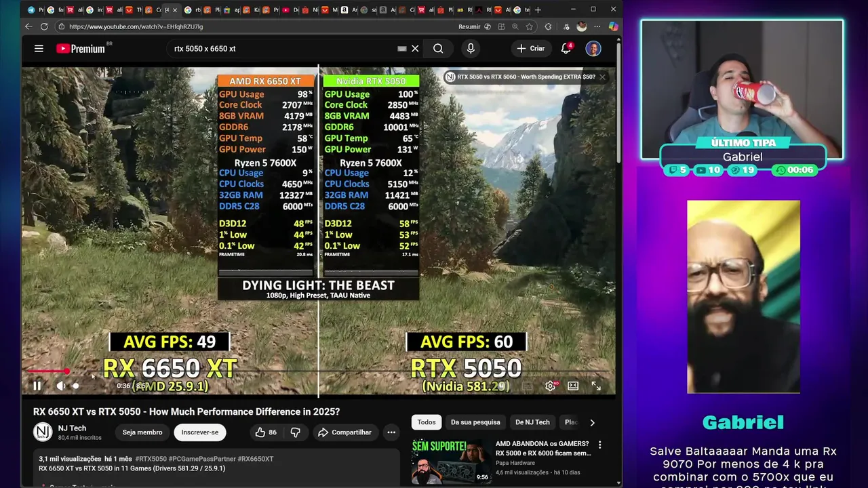Click the #RX6650XT hashtag
The image size is (868, 488).
coord(256,459)
